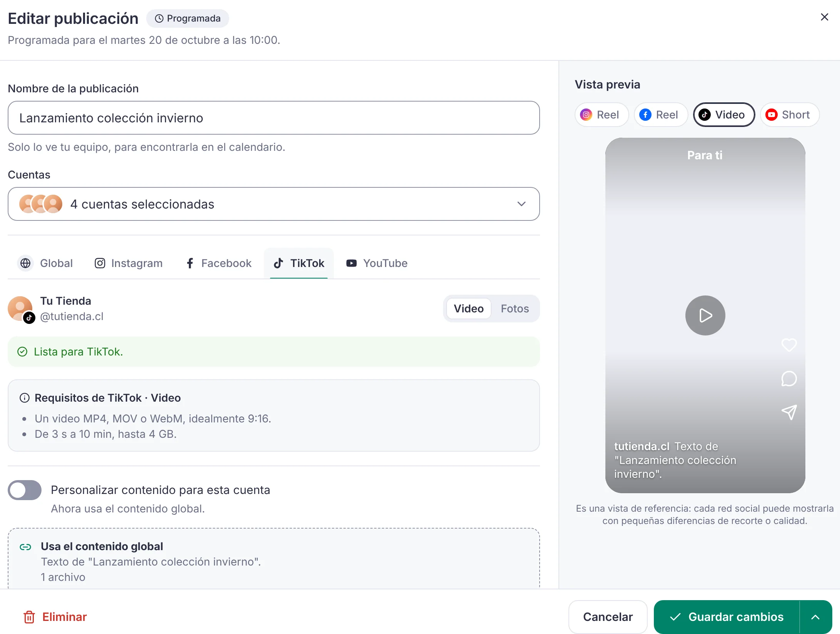
Task: Switch to the TikTok tab
Action: click(x=299, y=263)
